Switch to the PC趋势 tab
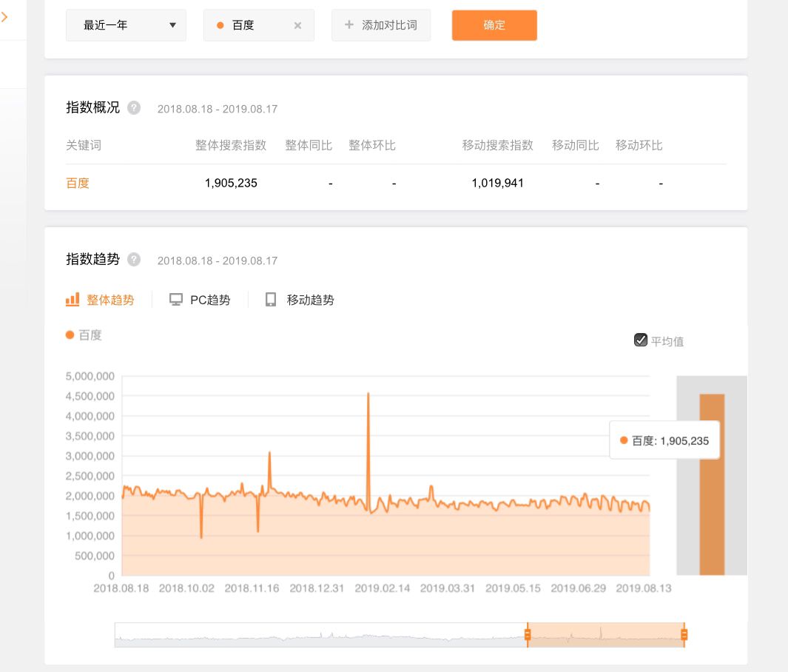Screen dimensions: 788x672 (x=209, y=300)
